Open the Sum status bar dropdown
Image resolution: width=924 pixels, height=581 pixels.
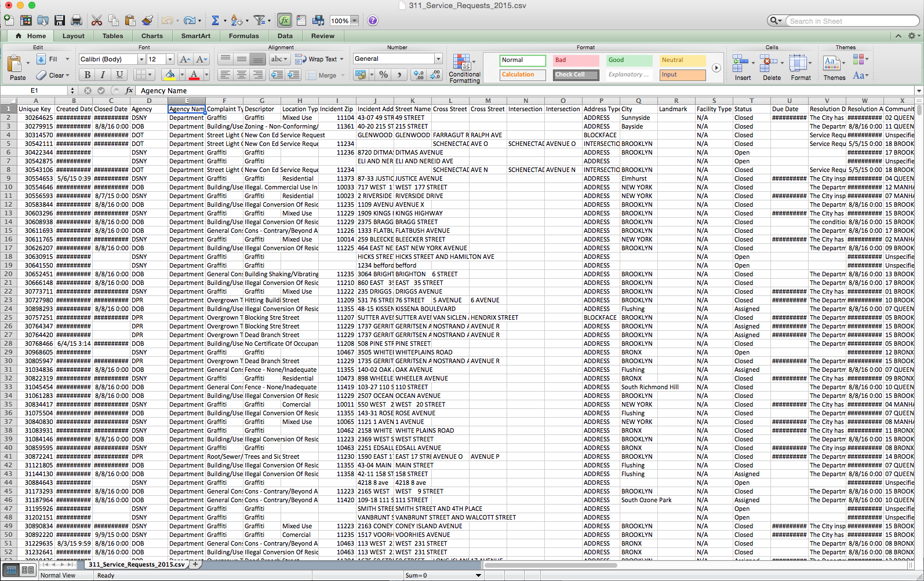click(x=478, y=575)
